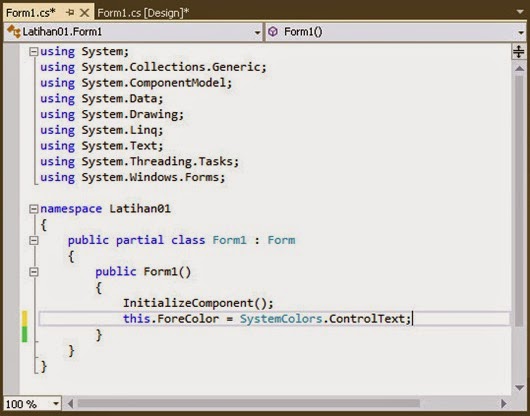
Task: Click 'SystemColors' in the code line
Action: (x=281, y=319)
